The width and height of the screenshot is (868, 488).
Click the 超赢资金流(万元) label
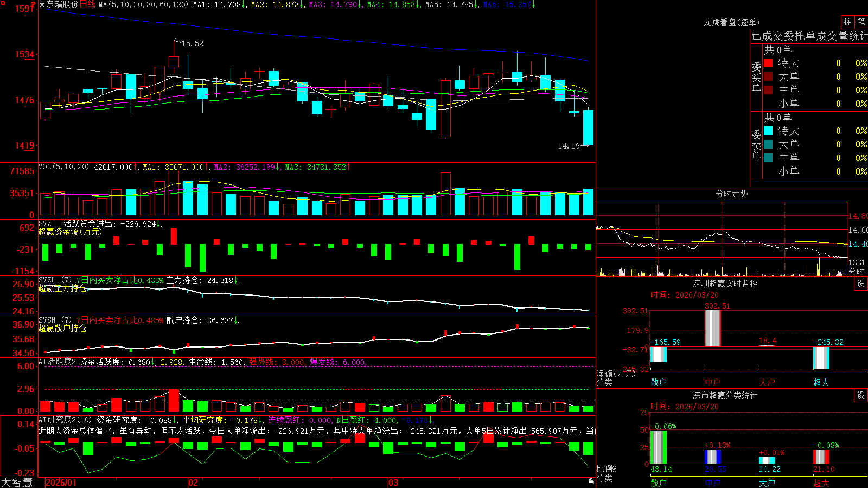(x=70, y=232)
